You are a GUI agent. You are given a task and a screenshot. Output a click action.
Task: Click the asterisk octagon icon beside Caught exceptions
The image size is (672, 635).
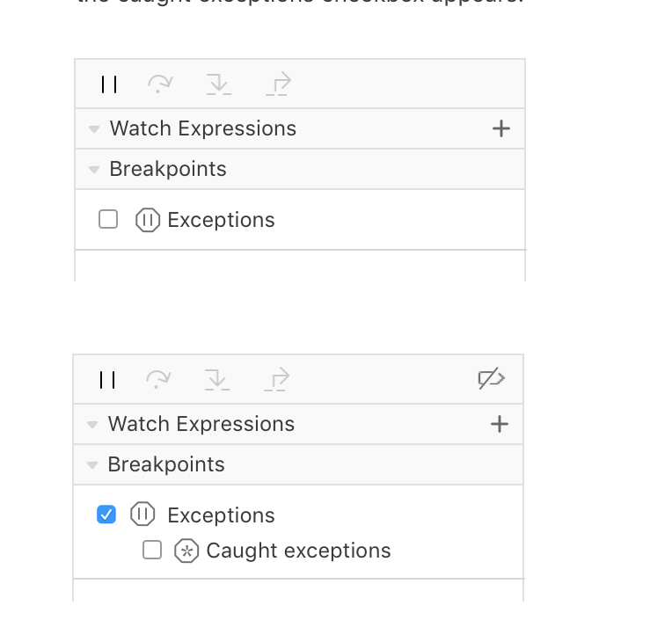click(186, 551)
